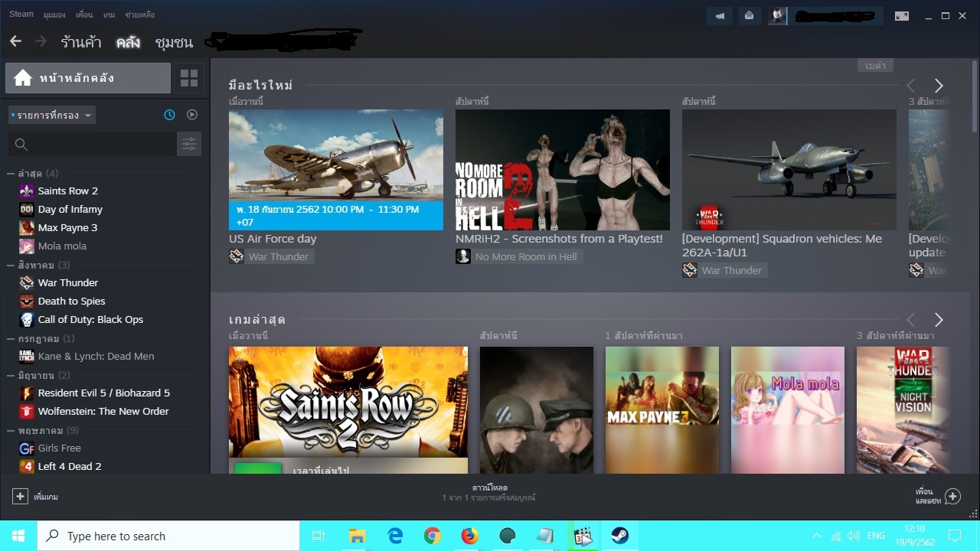Launch Firefox from the taskbar
Screen dimensions: 980x551
470,536
